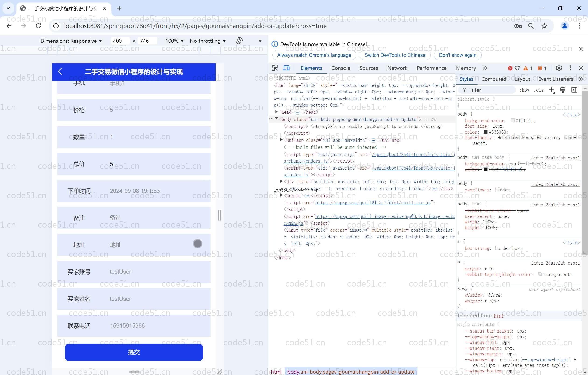Open Chrome's three-dot menu
Image resolution: width=588 pixels, height=375 pixels.
pos(579,26)
